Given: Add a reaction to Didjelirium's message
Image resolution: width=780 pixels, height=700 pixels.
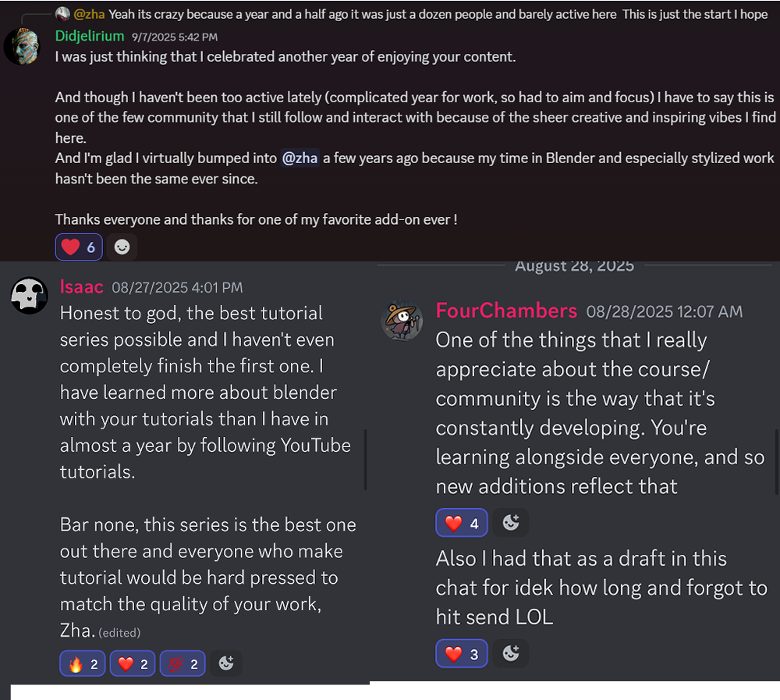Looking at the screenshot, I should [x=122, y=247].
